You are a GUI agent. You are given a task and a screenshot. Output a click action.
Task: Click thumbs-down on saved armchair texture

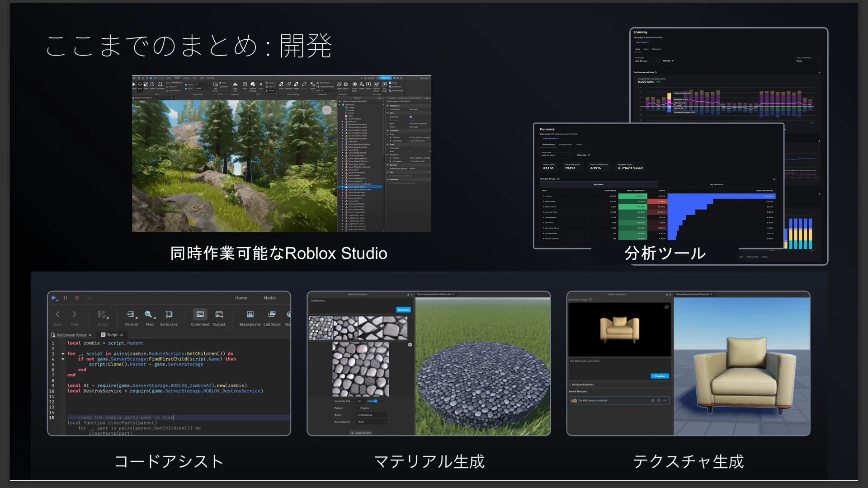click(x=659, y=400)
